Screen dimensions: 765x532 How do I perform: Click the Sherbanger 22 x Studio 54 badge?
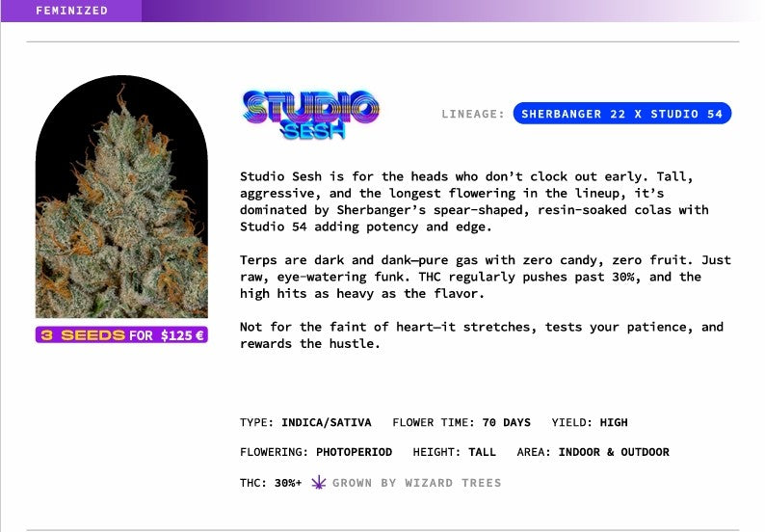[621, 114]
